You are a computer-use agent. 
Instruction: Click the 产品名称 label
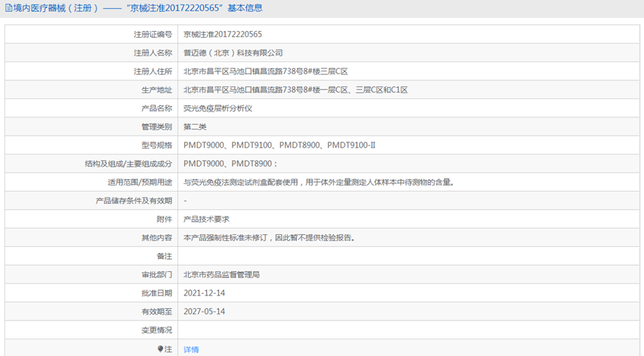tap(157, 108)
